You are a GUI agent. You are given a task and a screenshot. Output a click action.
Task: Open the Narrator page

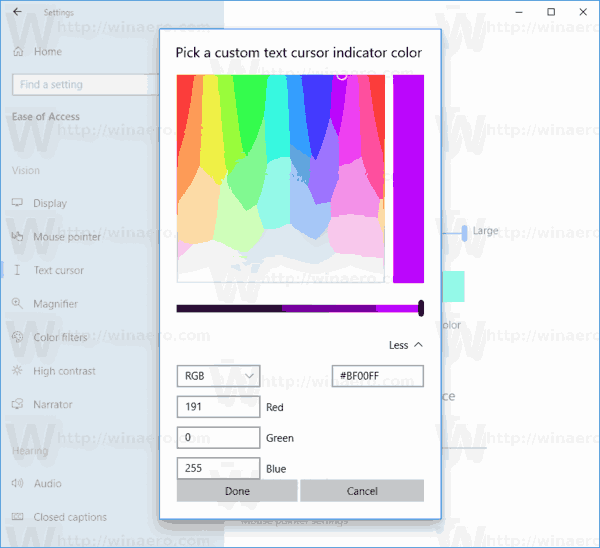[53, 404]
